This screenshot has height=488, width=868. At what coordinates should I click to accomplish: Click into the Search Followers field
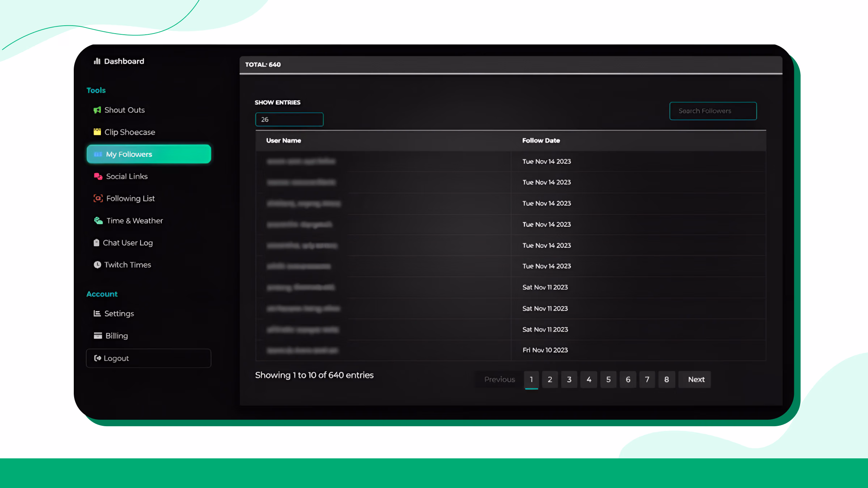point(713,111)
